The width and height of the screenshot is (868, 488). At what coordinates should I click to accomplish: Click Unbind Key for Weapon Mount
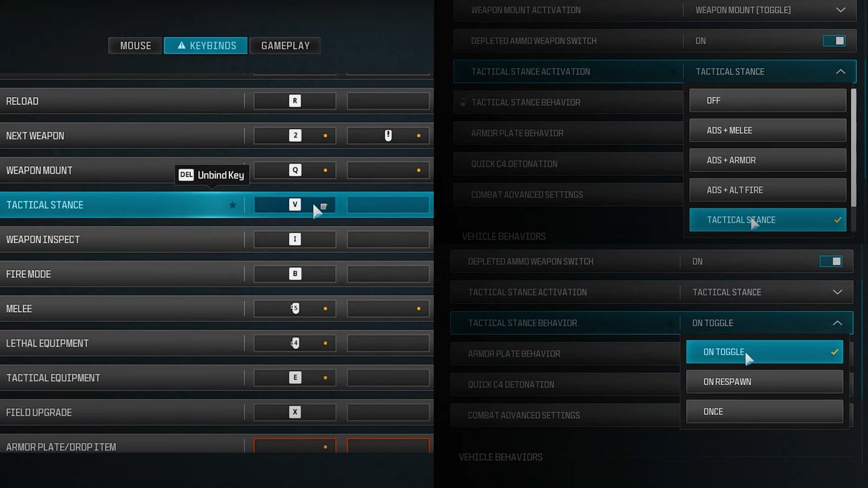211,174
